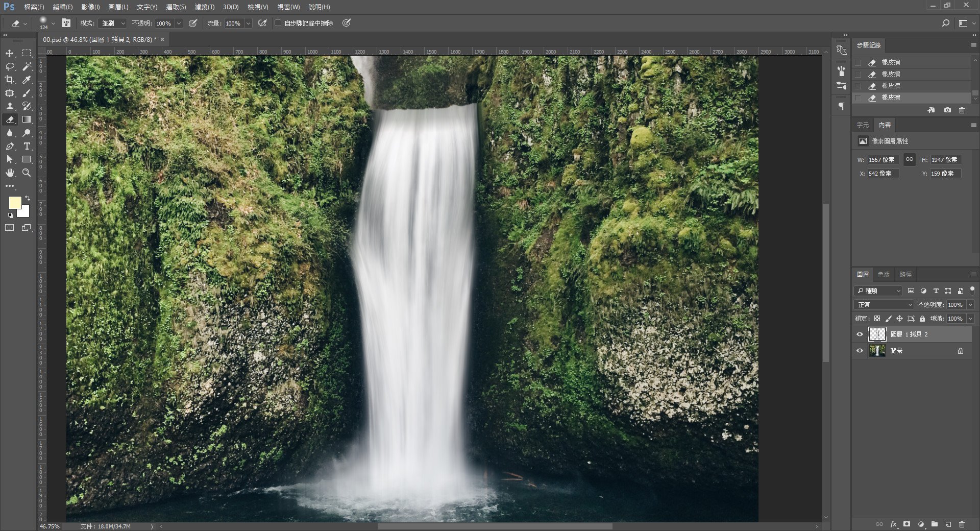Select the Blur tool
980x531 pixels.
click(x=10, y=133)
